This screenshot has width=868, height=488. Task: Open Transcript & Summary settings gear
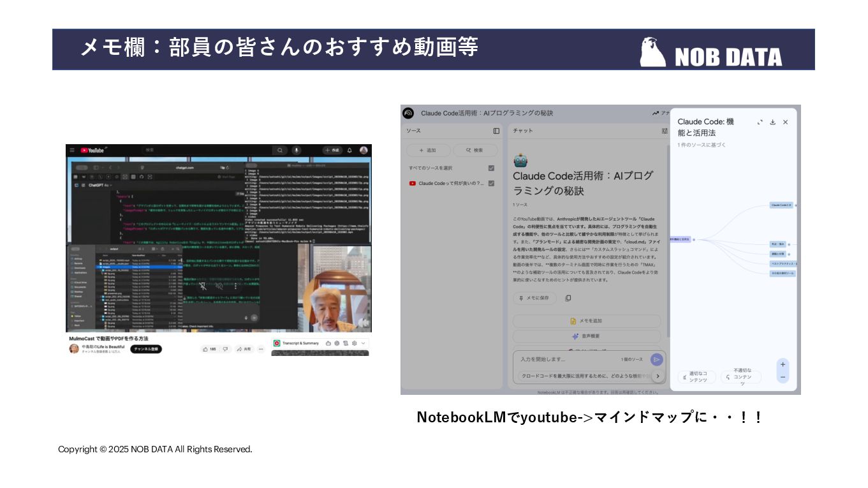354,343
